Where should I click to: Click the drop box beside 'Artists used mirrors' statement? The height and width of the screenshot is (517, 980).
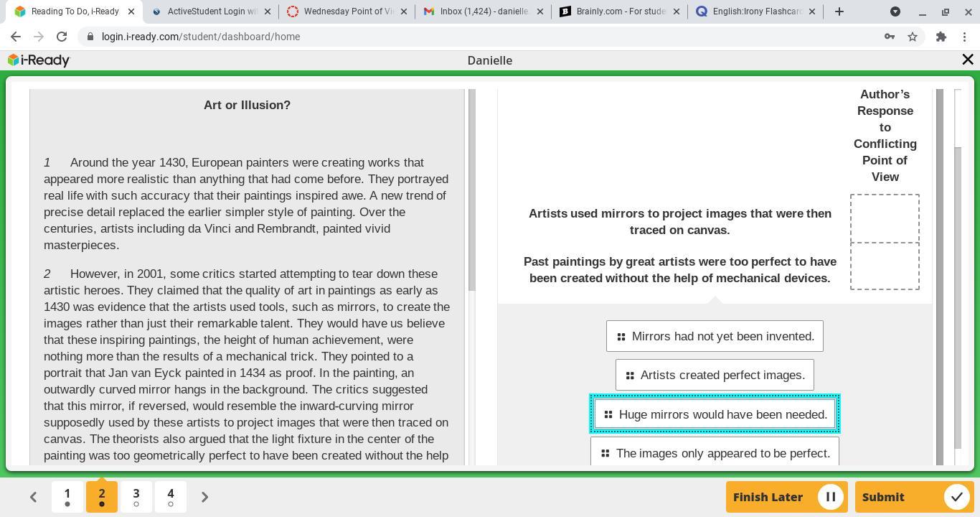pos(885,218)
